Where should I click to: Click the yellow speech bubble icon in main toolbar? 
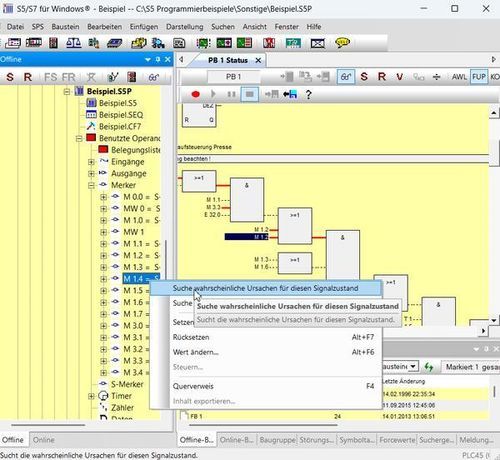click(342, 43)
